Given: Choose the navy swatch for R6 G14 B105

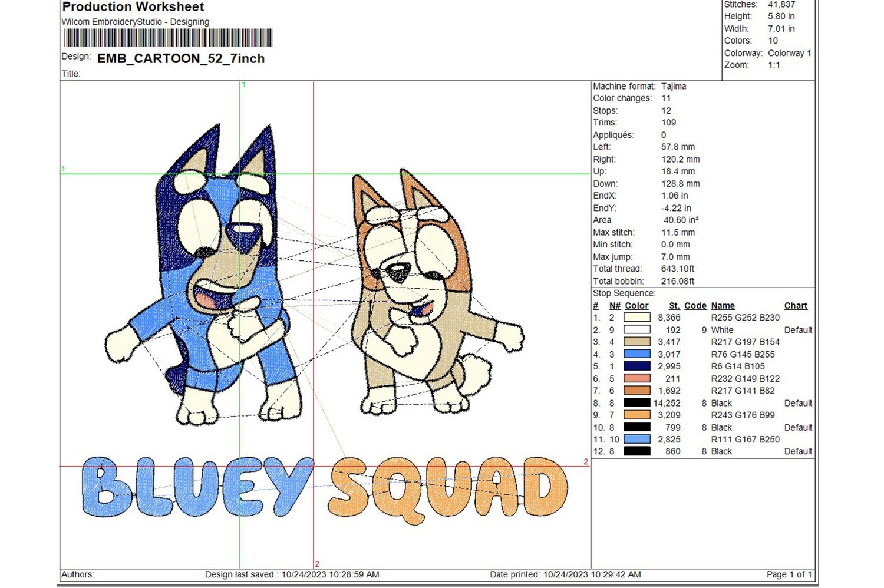Looking at the screenshot, I should tap(636, 366).
